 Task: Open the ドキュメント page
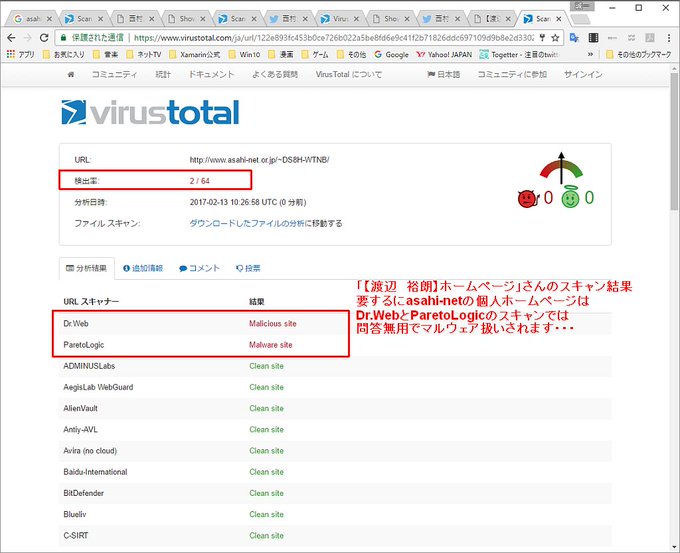(x=212, y=75)
